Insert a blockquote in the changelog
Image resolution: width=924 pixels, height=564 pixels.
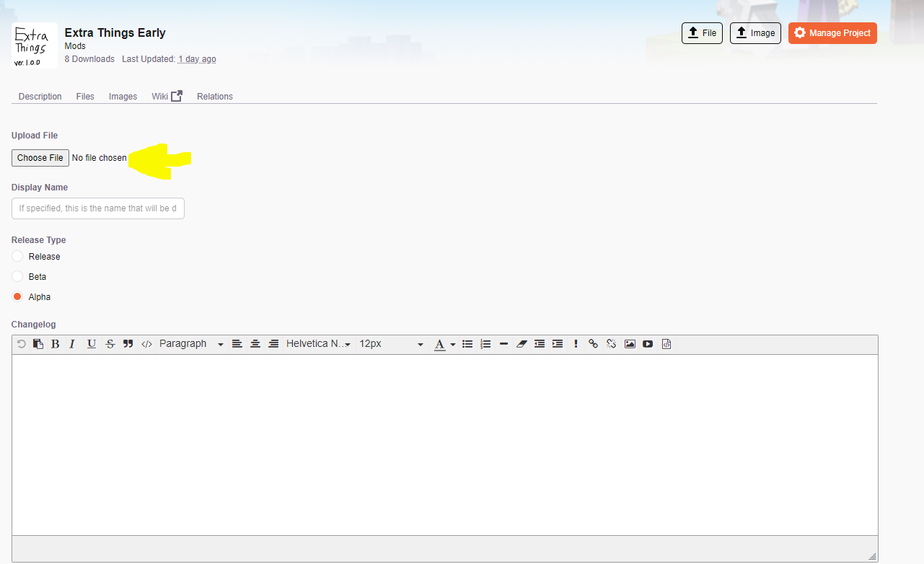pos(128,344)
